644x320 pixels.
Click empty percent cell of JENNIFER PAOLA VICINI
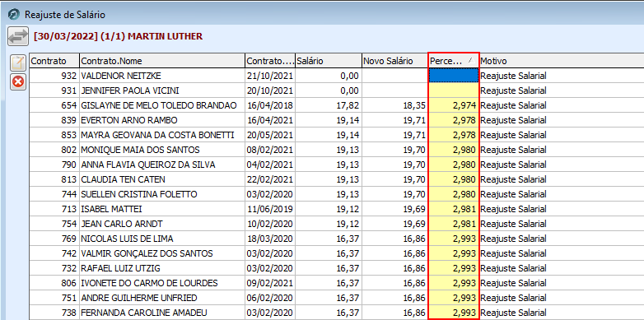click(454, 90)
